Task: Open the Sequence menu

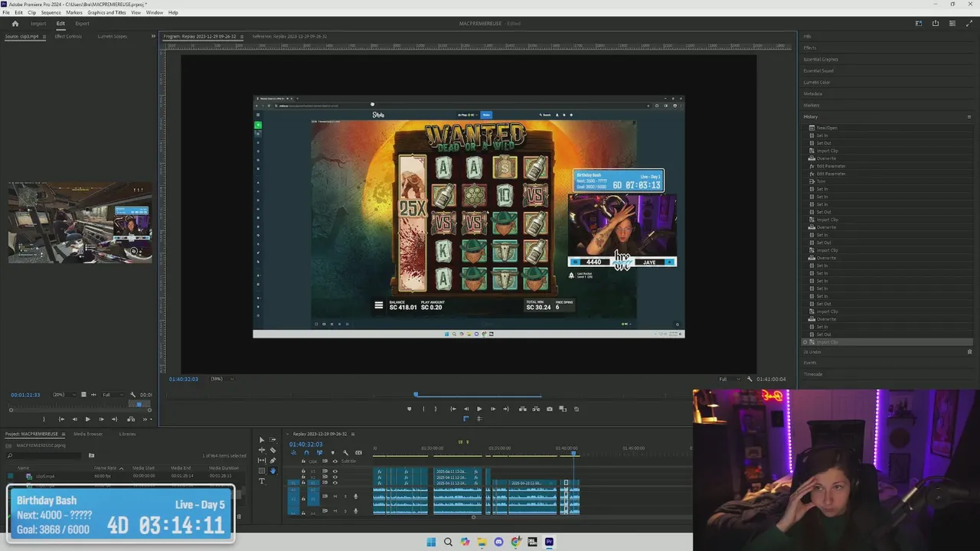Action: [51, 12]
